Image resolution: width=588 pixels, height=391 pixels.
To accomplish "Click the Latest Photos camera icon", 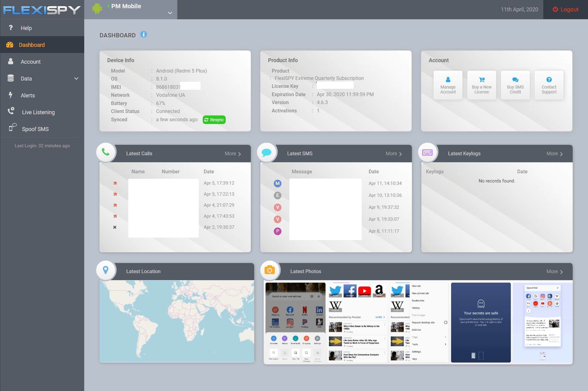I will pyautogui.click(x=269, y=270).
